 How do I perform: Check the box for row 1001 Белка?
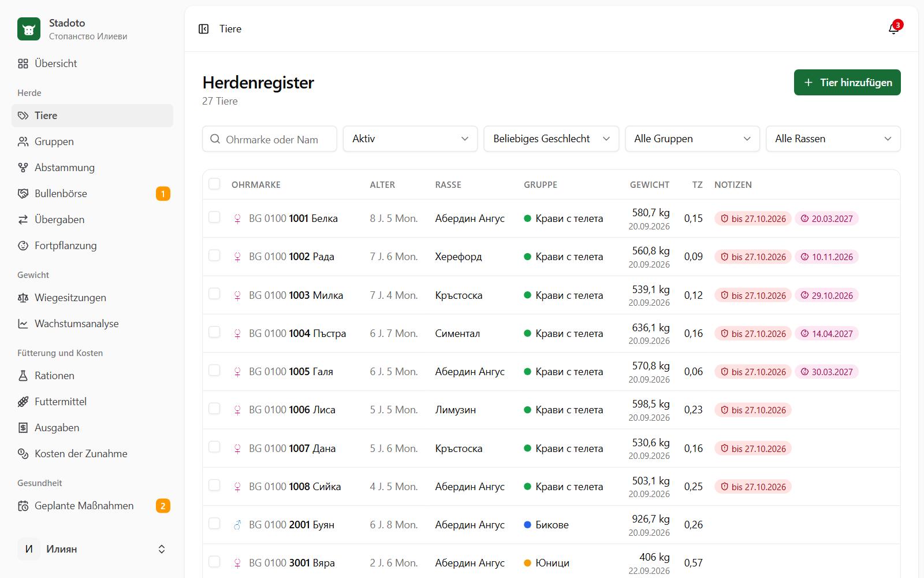point(214,217)
